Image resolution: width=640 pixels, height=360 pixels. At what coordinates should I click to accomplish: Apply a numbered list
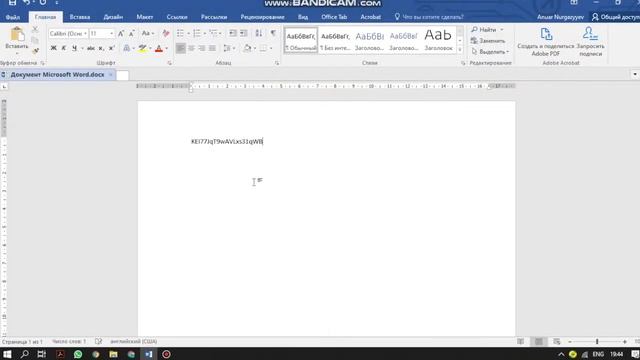pos(197,33)
